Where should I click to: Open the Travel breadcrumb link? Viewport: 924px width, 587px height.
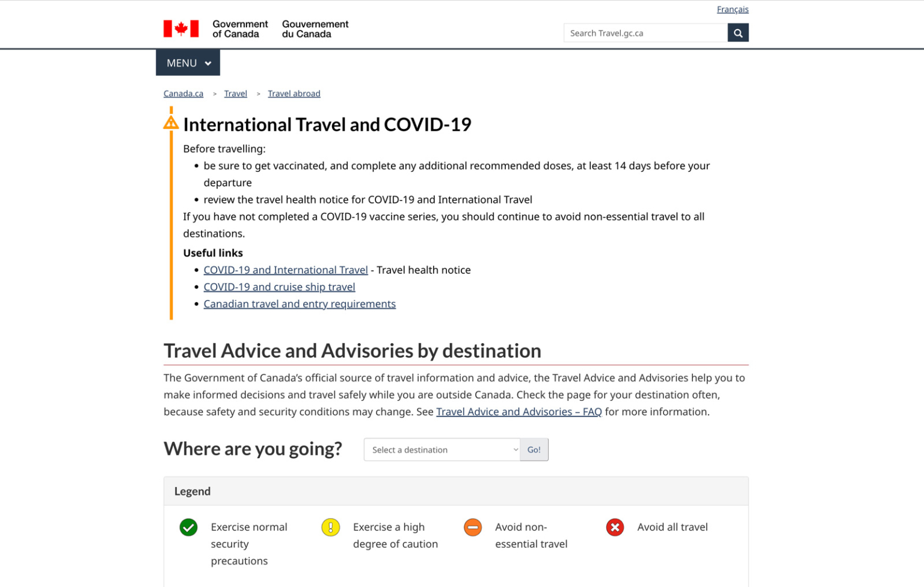tap(235, 93)
